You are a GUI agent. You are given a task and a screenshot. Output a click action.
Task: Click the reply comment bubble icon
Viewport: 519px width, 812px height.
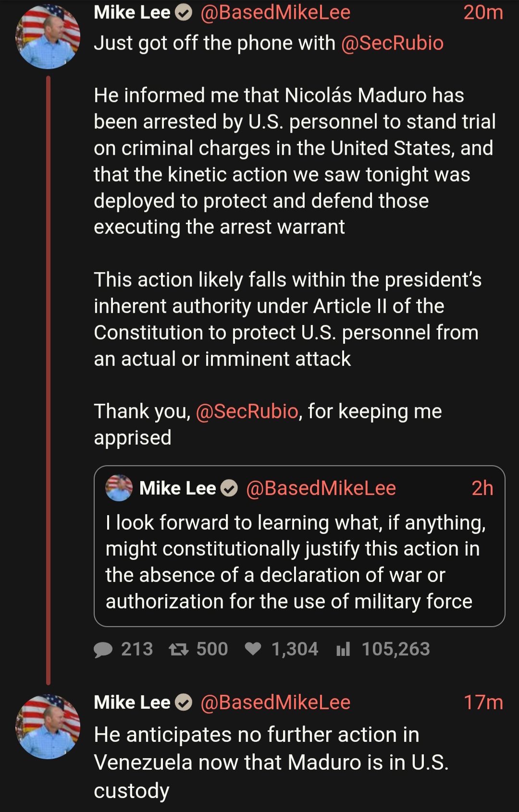[103, 649]
